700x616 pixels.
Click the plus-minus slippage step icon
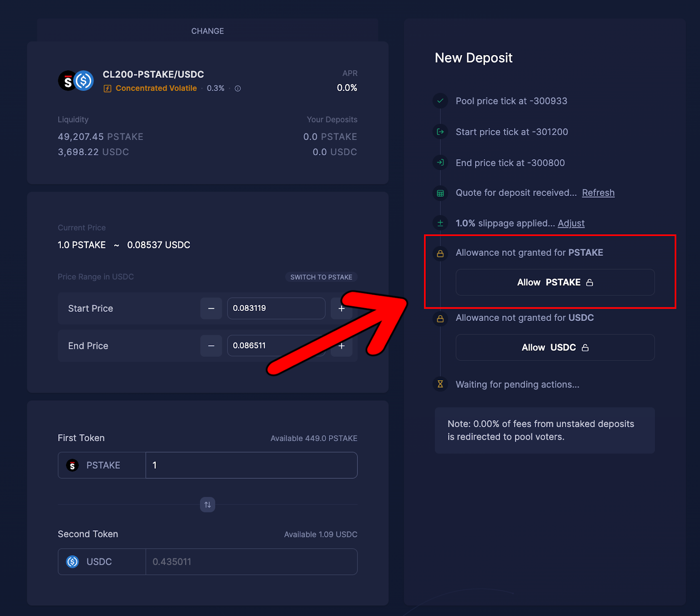click(440, 223)
